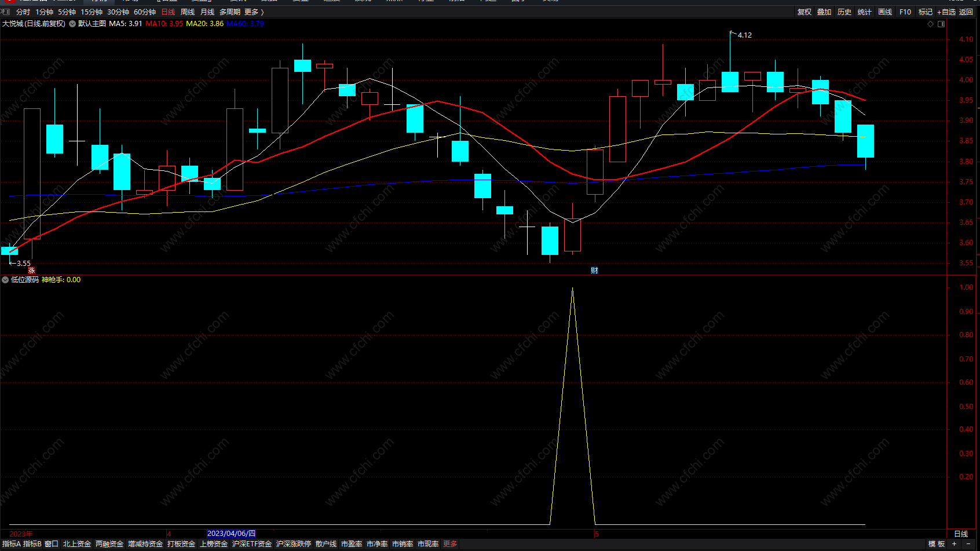Viewport: 980px width, 551px height.
Task: Click the minus button beside 模板
Action: 968,543
